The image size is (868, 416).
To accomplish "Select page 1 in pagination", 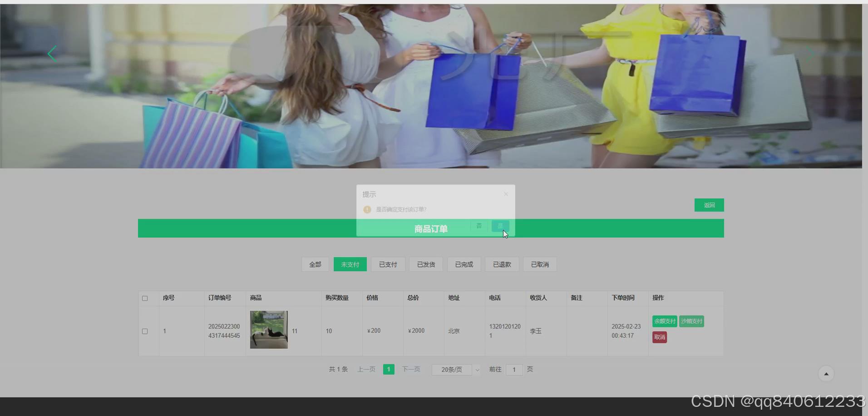I will 389,369.
